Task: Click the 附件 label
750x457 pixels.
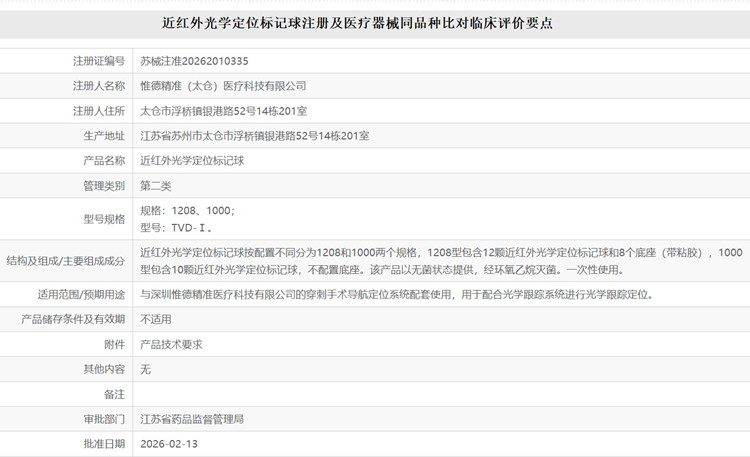Action: pyautogui.click(x=115, y=345)
